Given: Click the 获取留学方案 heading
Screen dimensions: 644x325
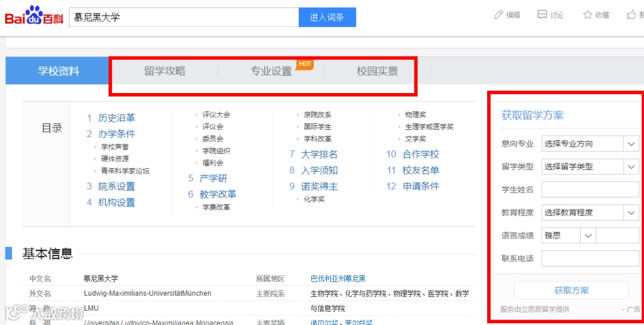Looking at the screenshot, I should tap(532, 116).
